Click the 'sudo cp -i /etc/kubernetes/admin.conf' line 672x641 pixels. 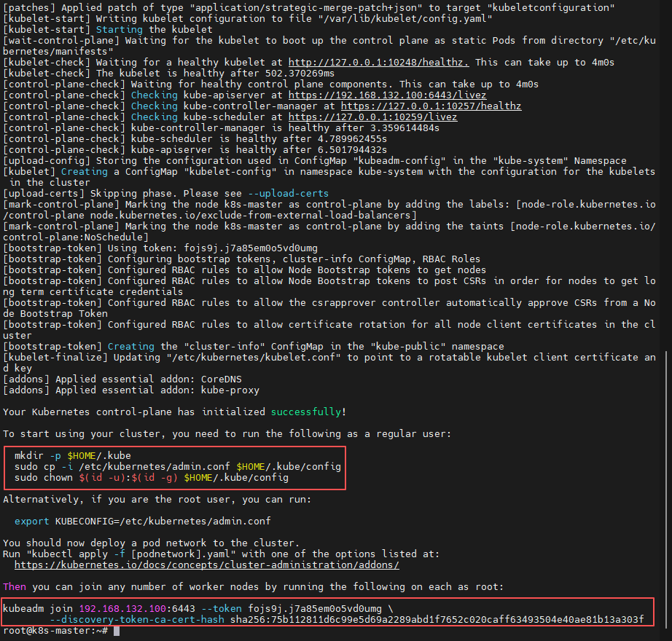[177, 466]
